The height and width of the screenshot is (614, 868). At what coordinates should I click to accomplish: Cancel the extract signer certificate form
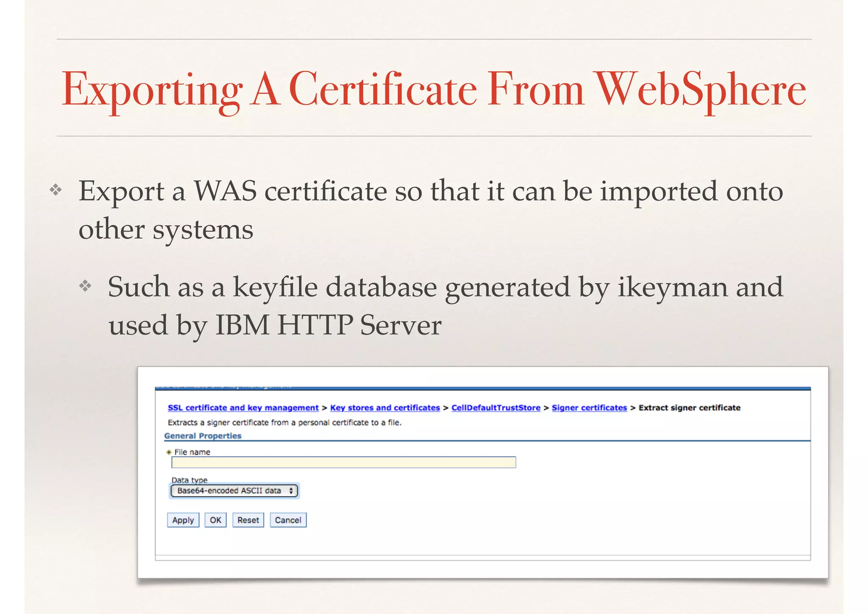tap(288, 520)
